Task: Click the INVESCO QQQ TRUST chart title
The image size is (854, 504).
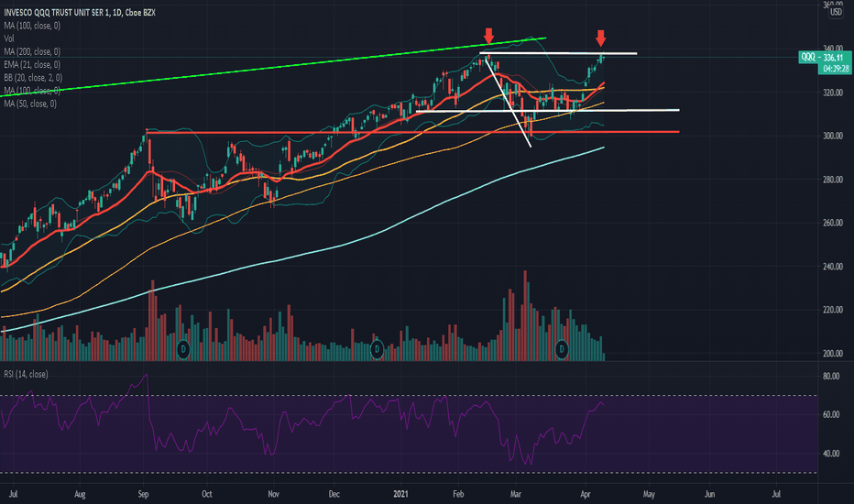Action: click(x=80, y=12)
